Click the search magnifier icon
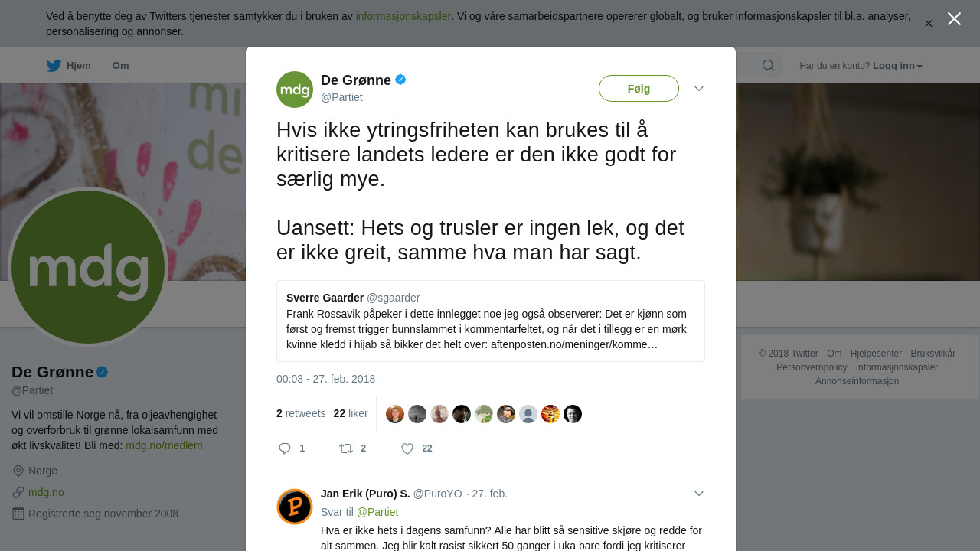The height and width of the screenshot is (551, 980). (x=768, y=66)
